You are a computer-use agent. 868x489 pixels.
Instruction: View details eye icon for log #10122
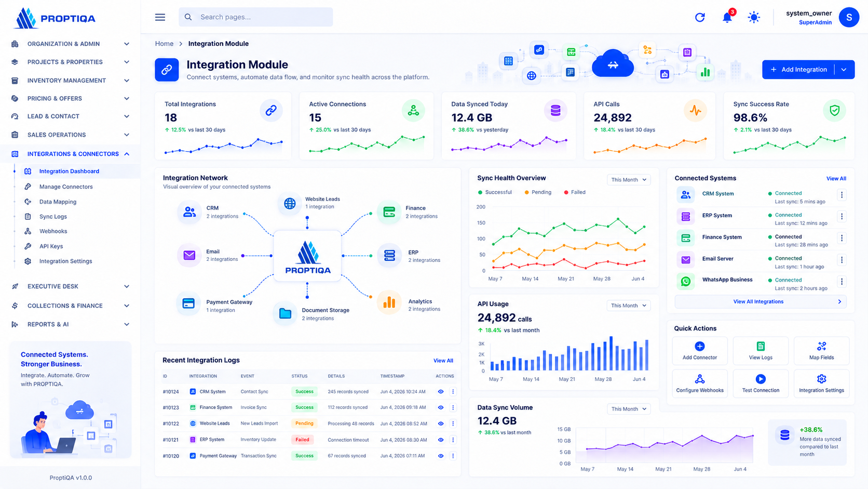(441, 424)
